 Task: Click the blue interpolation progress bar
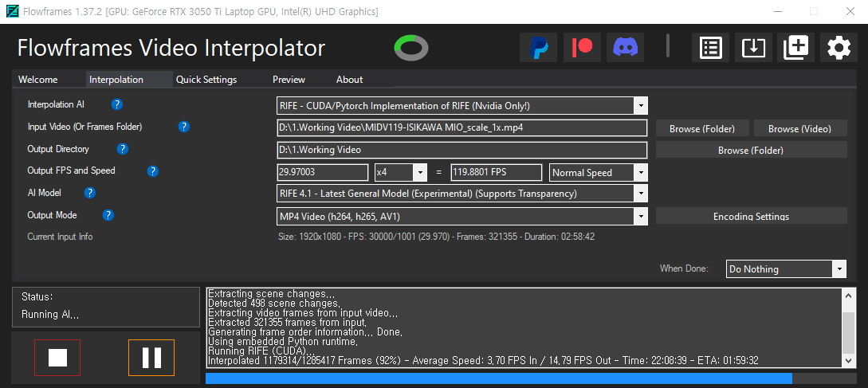click(x=498, y=378)
